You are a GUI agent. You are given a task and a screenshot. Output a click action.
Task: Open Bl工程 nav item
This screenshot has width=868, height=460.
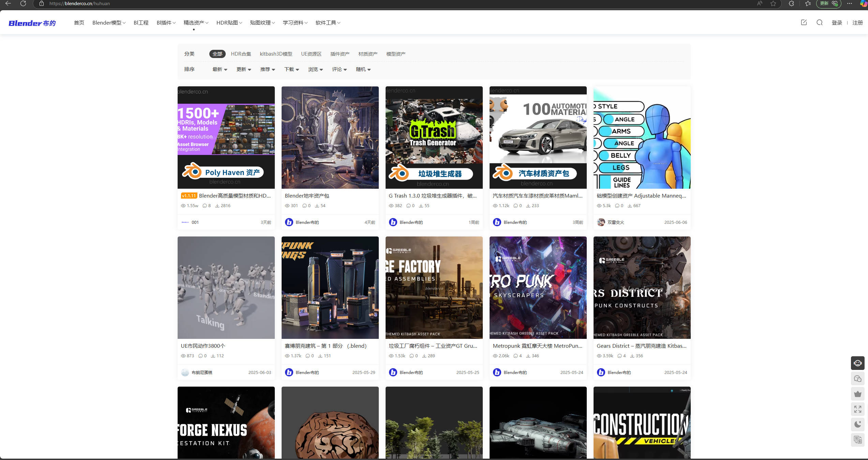click(x=141, y=23)
